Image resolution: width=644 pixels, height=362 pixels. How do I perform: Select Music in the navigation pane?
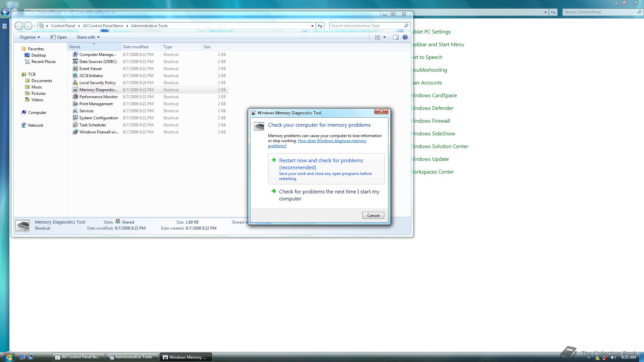33,87
